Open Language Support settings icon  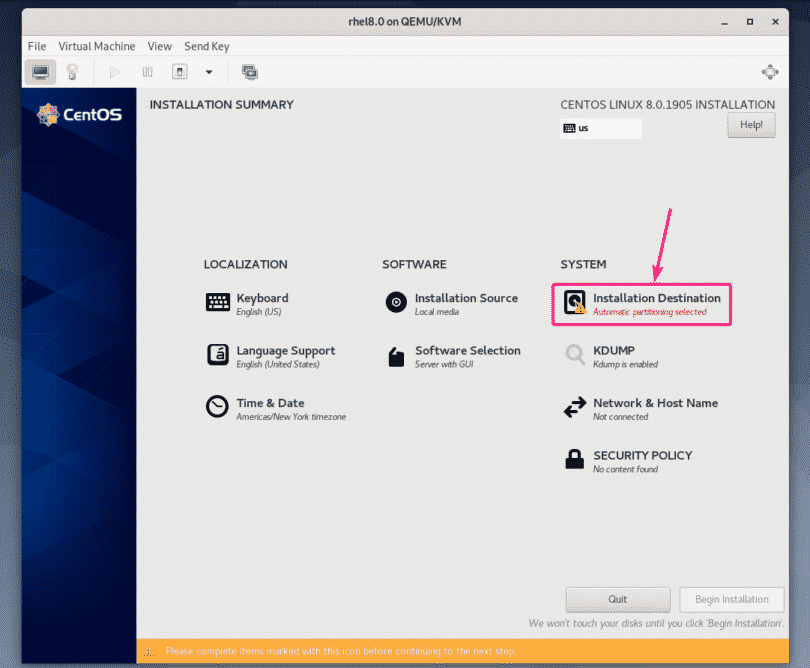pos(218,355)
